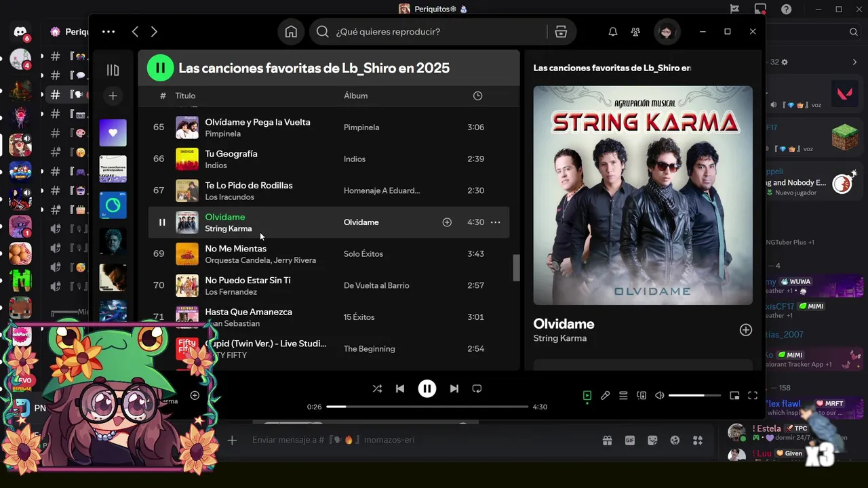The width and height of the screenshot is (868, 488).
Task: Pause playback in the bottom player bar
Action: 427,388
